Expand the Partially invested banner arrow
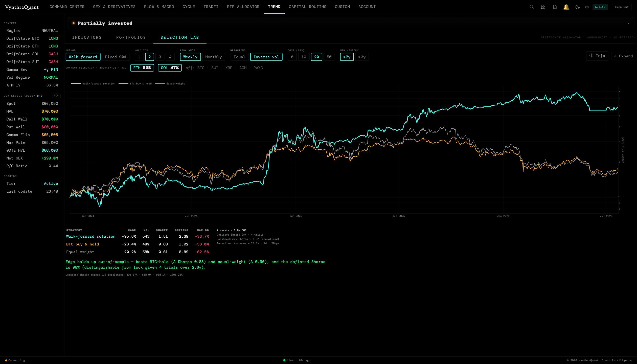 pyautogui.click(x=628, y=23)
